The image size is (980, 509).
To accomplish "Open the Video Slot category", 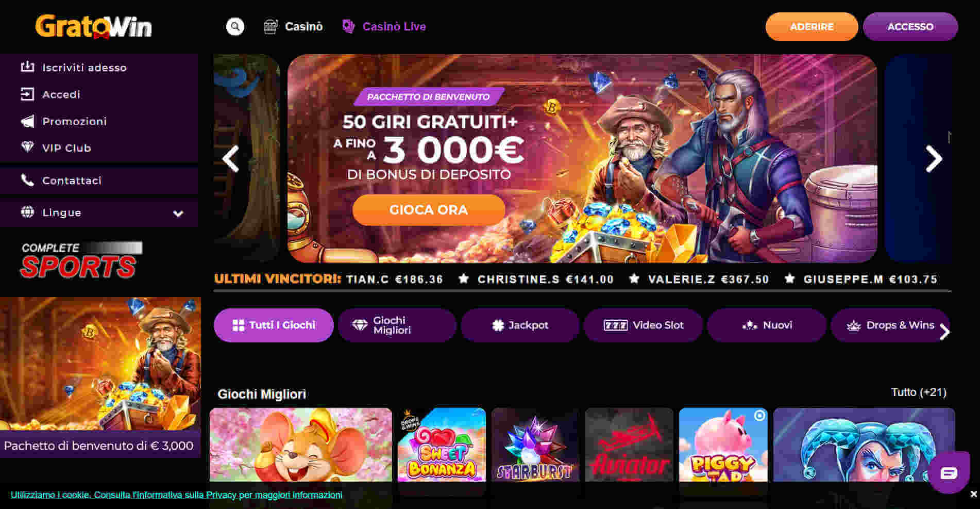I will tap(643, 325).
